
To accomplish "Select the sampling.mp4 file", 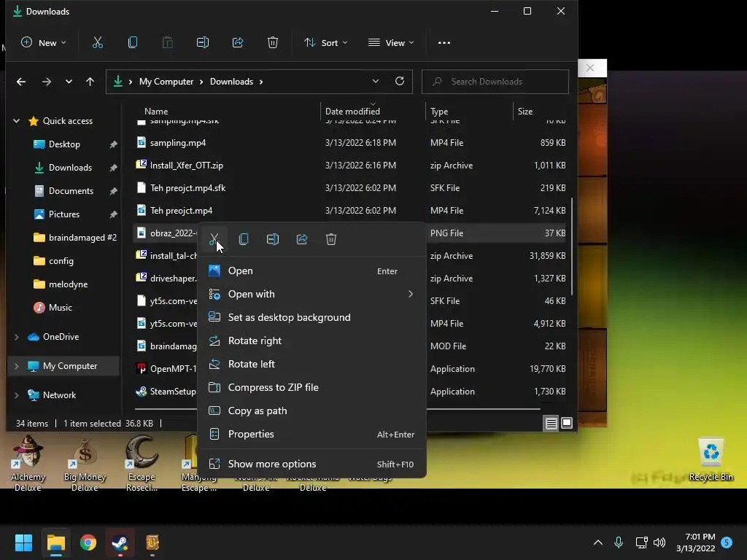I will (350, 143).
